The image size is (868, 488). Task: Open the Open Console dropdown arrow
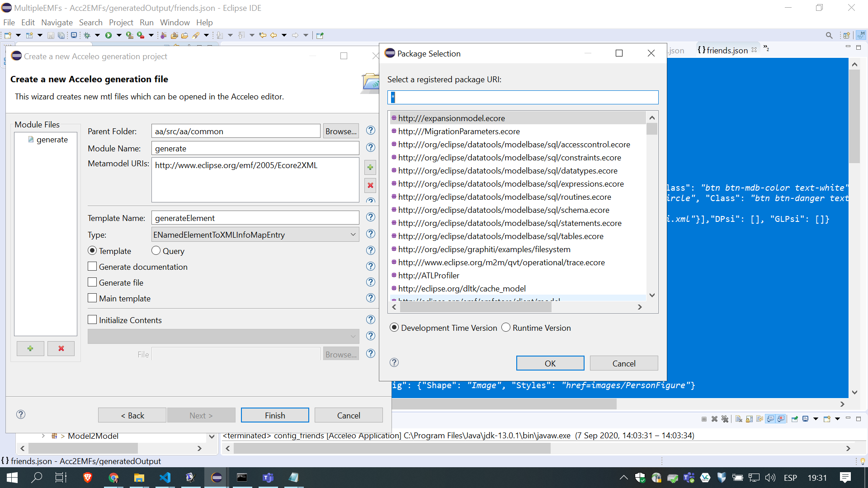[x=837, y=419]
